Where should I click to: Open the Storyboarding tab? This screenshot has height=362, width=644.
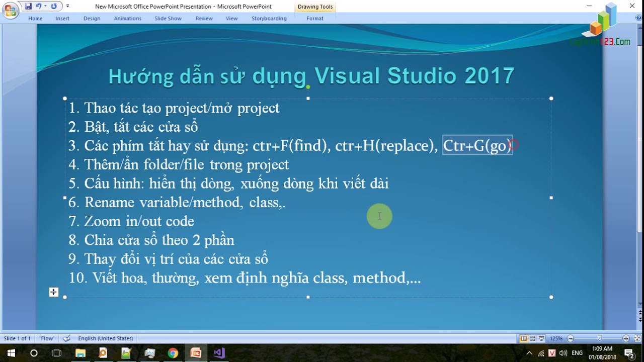(269, 19)
